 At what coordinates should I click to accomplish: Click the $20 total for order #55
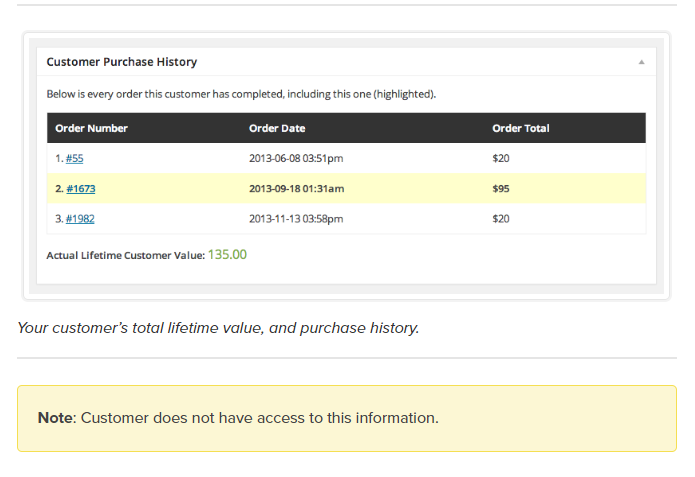[501, 158]
